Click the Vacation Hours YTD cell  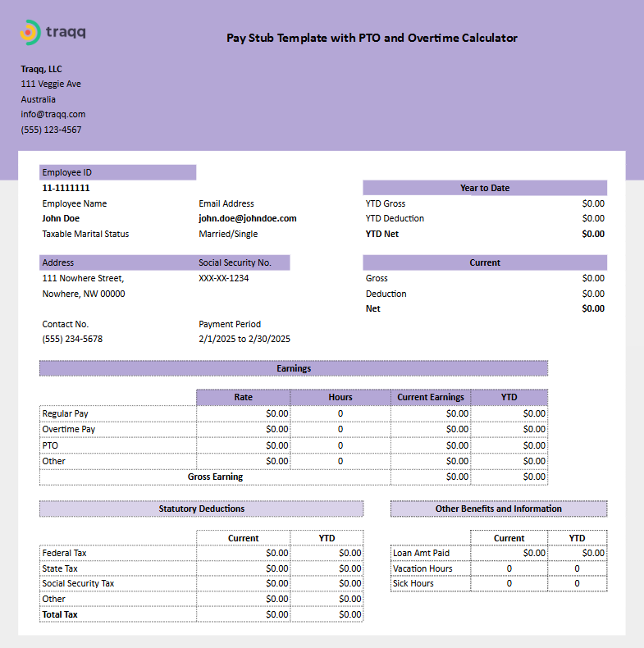[577, 568]
